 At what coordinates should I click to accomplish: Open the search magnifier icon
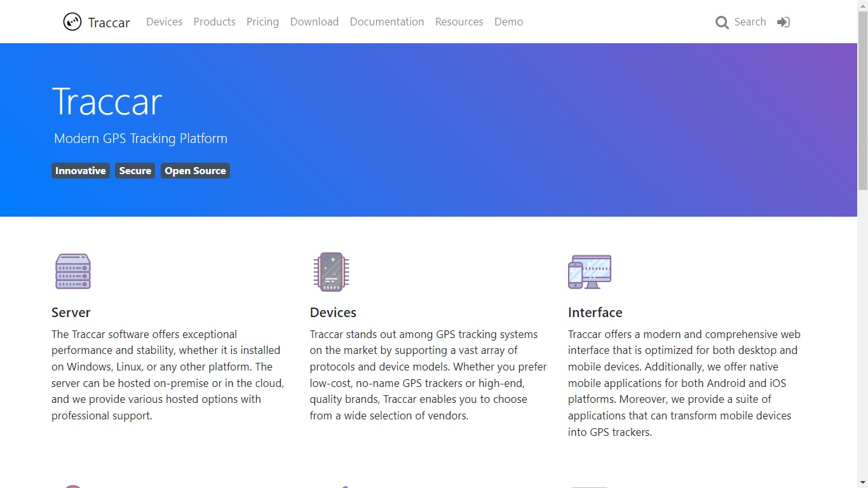[x=722, y=22]
